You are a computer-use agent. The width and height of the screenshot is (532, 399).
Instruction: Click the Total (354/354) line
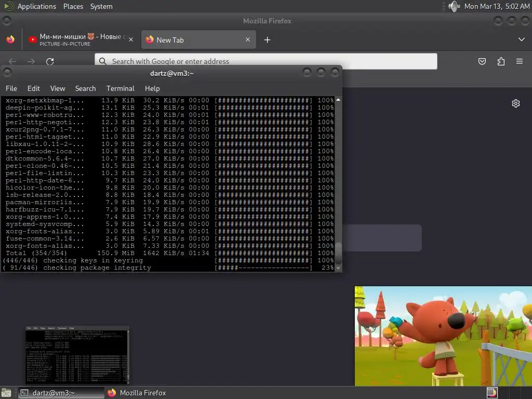(x=170, y=253)
